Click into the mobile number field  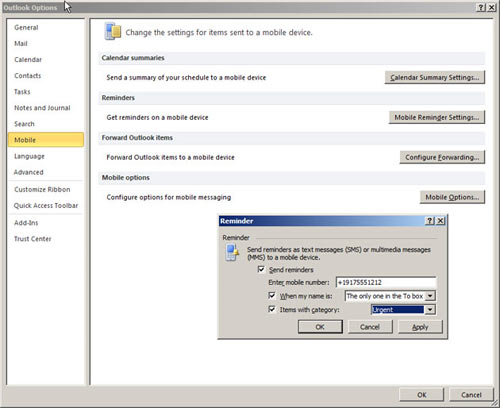tap(386, 282)
